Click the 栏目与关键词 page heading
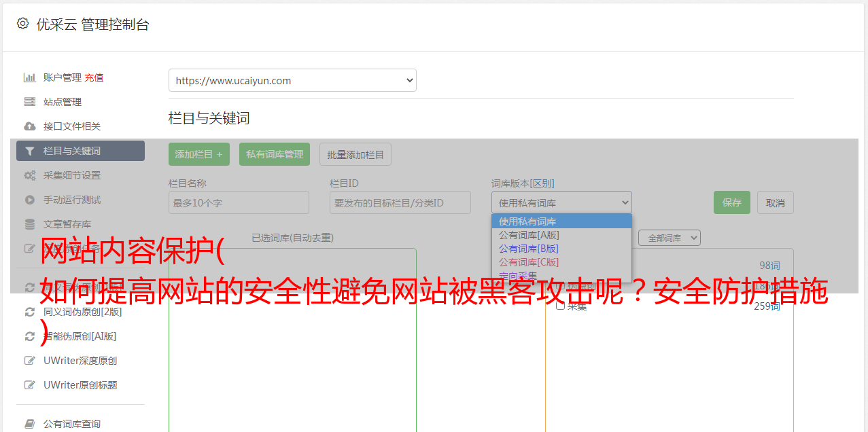The width and height of the screenshot is (868, 432). tap(209, 118)
